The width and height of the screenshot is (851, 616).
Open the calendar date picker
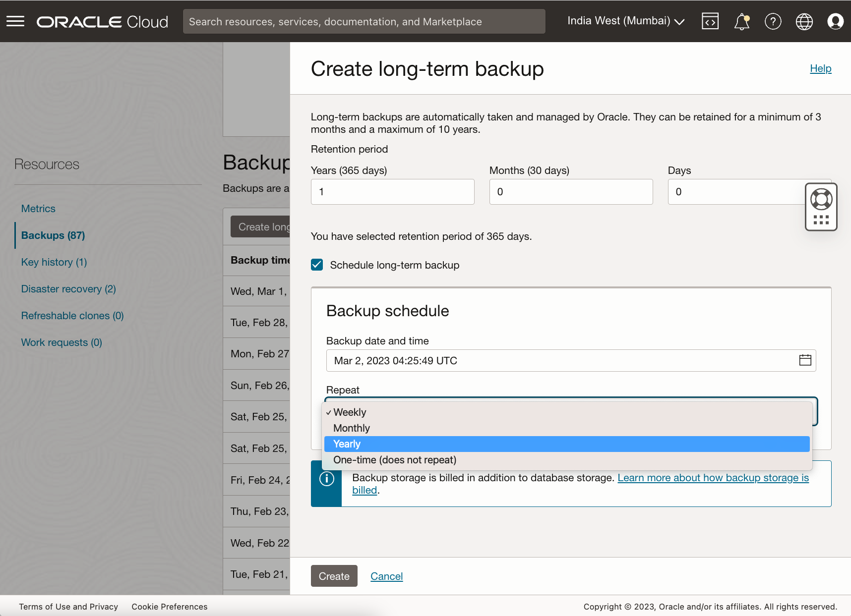coord(805,360)
